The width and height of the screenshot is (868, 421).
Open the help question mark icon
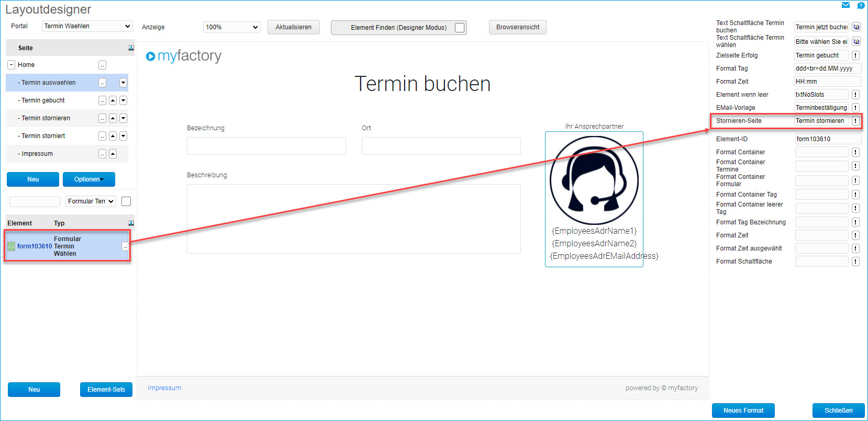tap(860, 5)
